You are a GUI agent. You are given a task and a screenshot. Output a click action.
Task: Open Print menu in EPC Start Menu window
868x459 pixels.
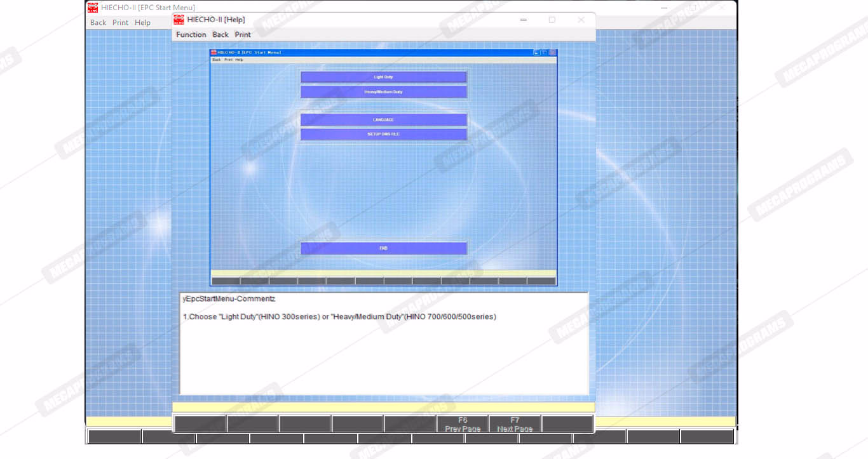120,23
